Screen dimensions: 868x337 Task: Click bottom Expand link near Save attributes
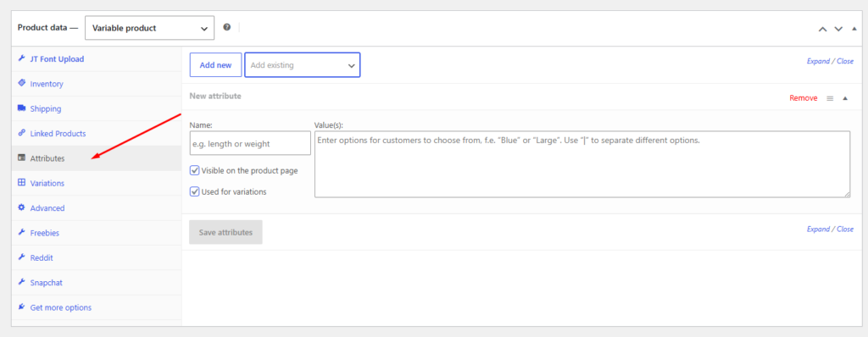tap(818, 229)
